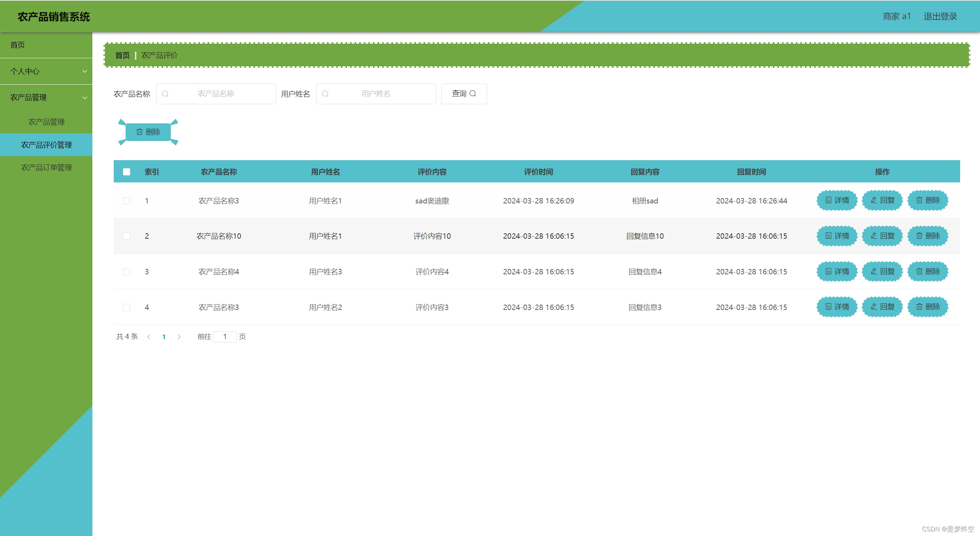
Task: Click the reply pencil icon in row 2
Action: point(874,236)
